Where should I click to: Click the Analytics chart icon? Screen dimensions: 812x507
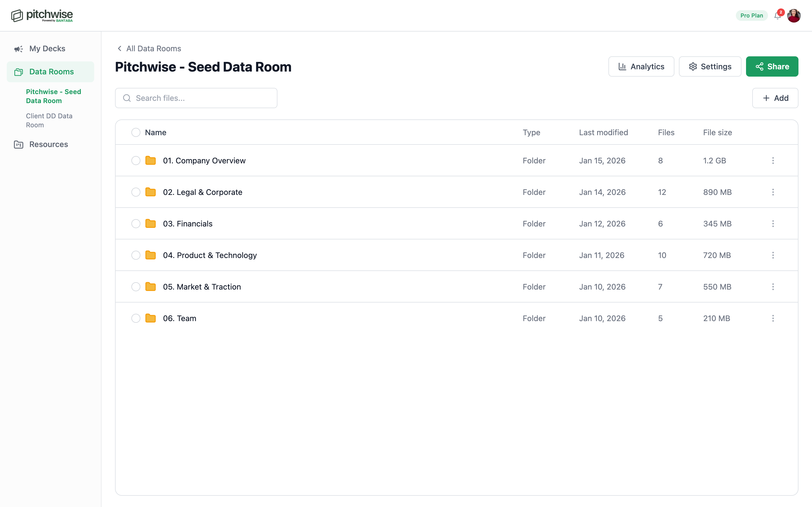tap(623, 66)
